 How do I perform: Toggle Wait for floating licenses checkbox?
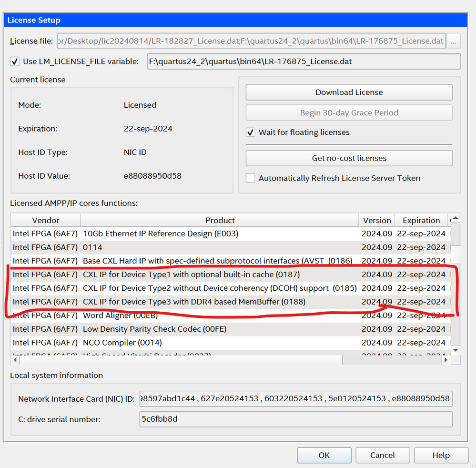tap(251, 132)
